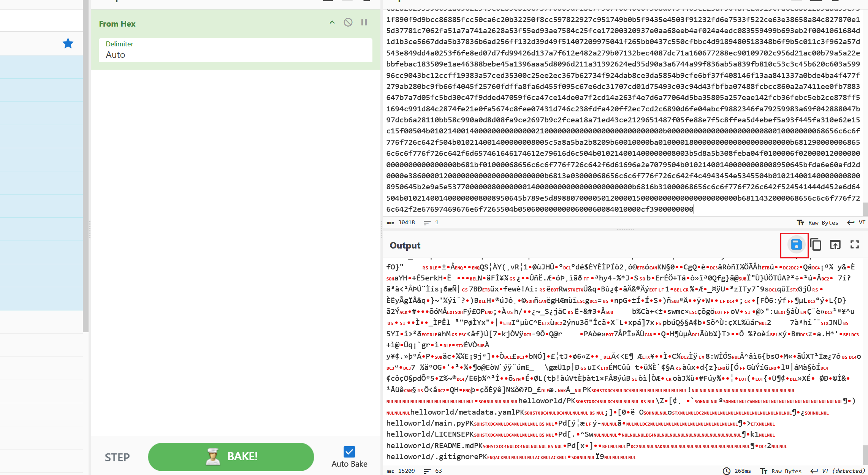Click the STEP button

pyautogui.click(x=117, y=457)
